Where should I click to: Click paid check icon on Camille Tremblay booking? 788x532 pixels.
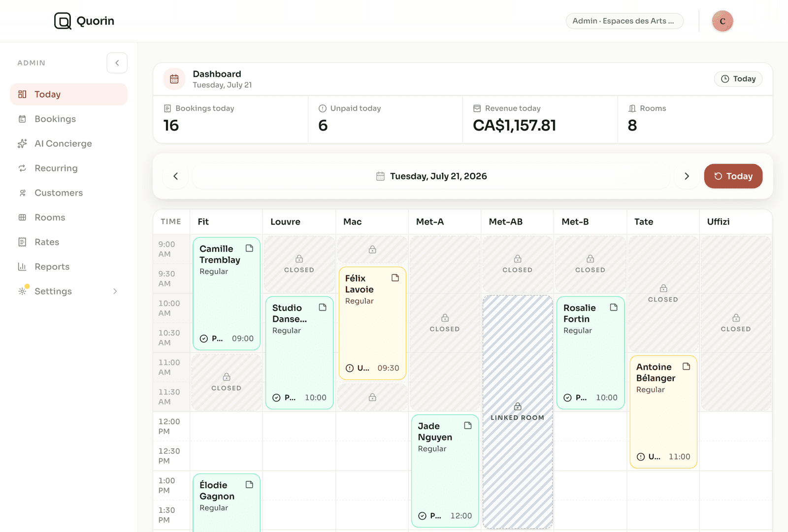tap(204, 338)
